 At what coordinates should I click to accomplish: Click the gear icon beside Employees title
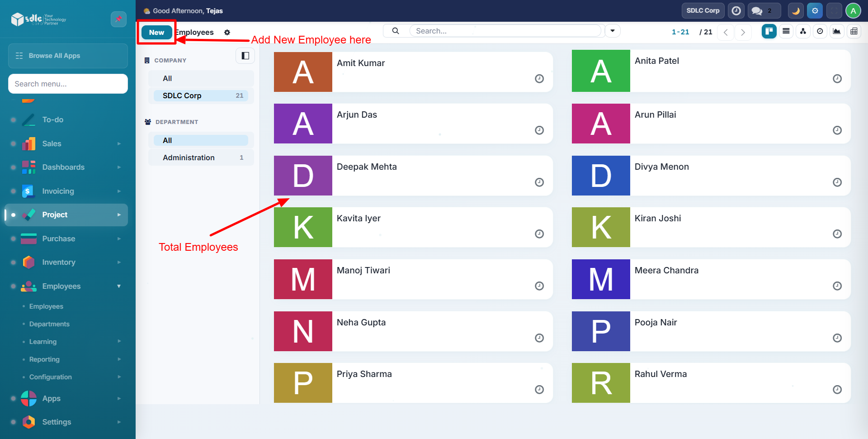coord(227,33)
